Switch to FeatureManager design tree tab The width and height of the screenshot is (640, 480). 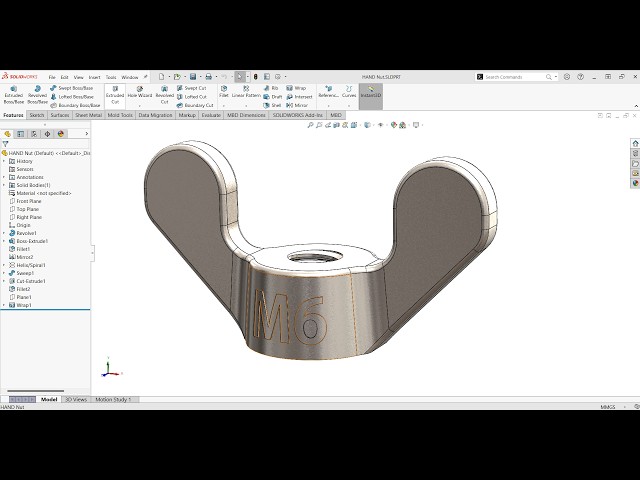click(x=7, y=134)
